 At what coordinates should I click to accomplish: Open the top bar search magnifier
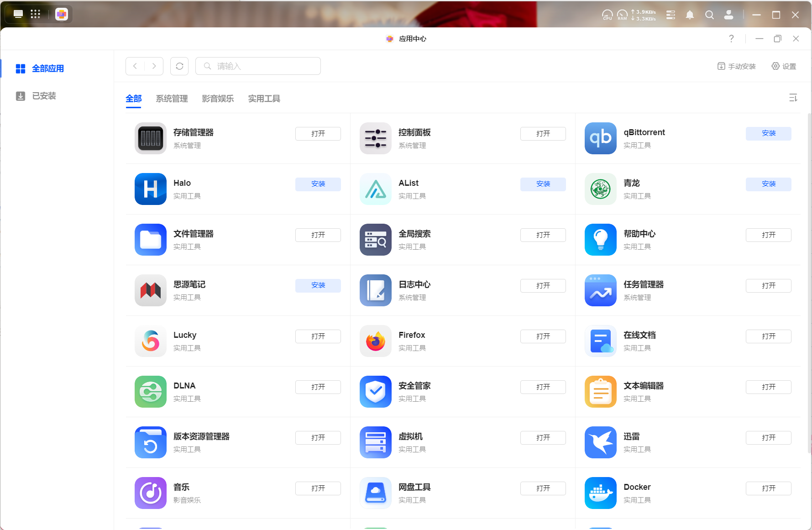coord(709,15)
